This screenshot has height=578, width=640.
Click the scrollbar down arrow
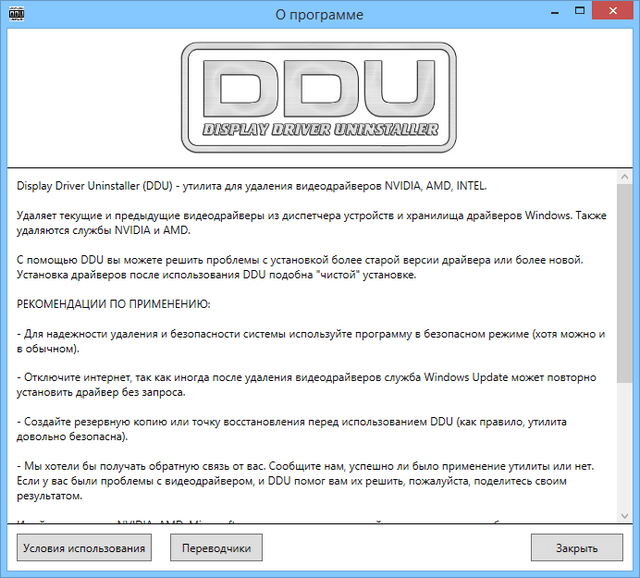click(624, 516)
